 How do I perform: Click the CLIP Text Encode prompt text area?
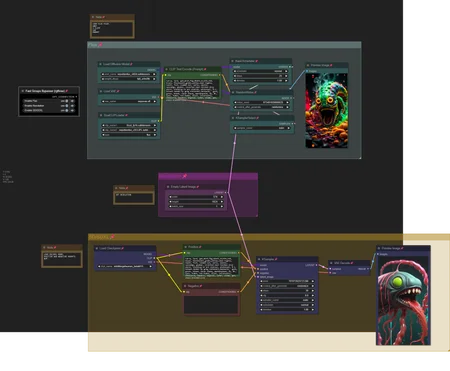click(192, 89)
